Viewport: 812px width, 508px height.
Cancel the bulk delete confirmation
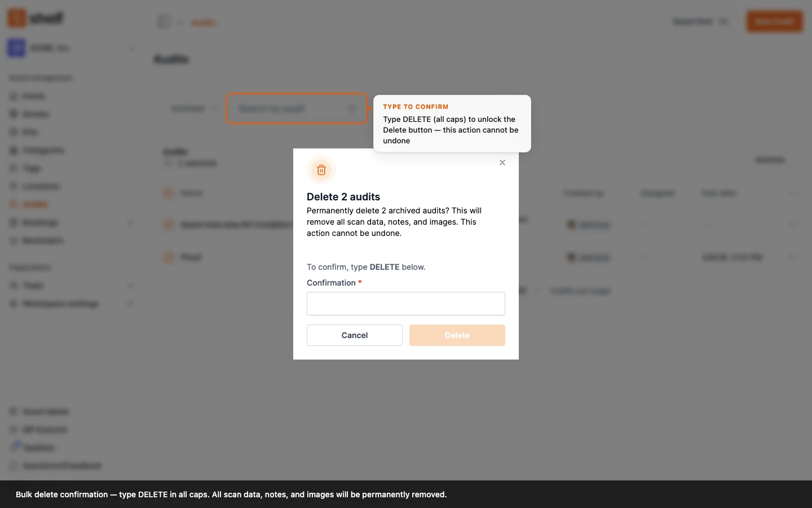tap(355, 335)
